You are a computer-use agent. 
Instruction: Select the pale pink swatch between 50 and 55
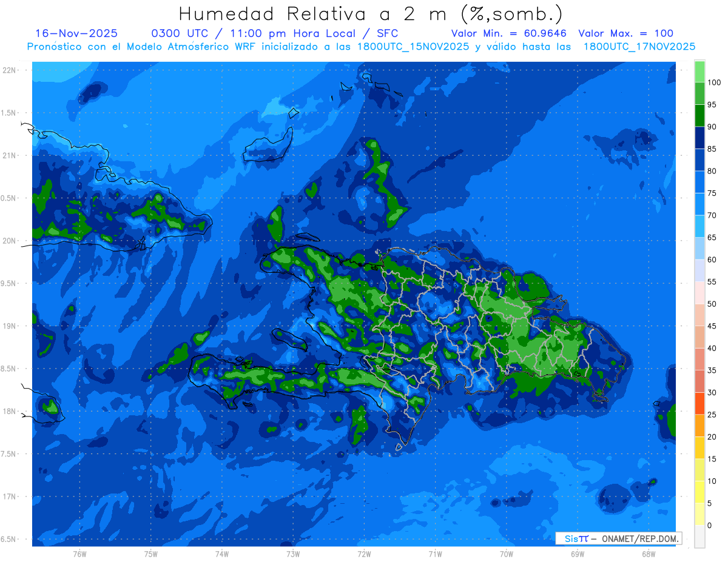(x=699, y=293)
